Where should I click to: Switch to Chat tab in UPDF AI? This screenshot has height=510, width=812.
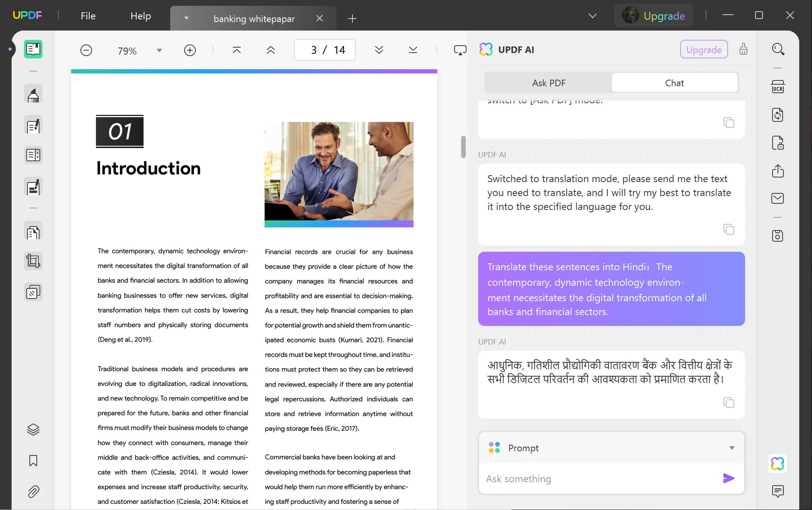click(674, 82)
